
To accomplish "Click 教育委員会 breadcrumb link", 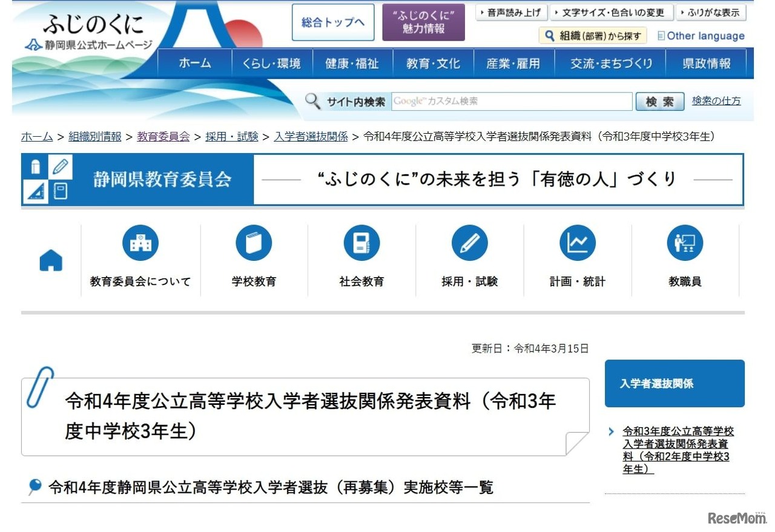I will 163,136.
